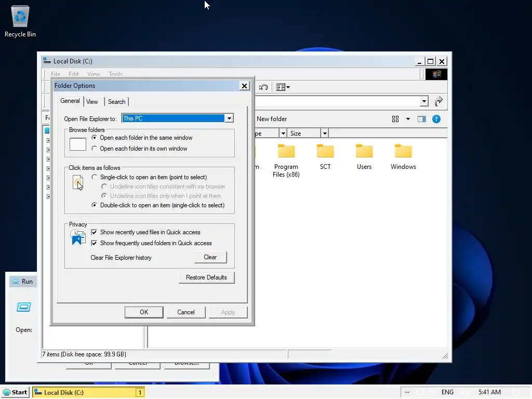The height and width of the screenshot is (399, 532).
Task: Open the Start button on taskbar
Action: click(15, 392)
